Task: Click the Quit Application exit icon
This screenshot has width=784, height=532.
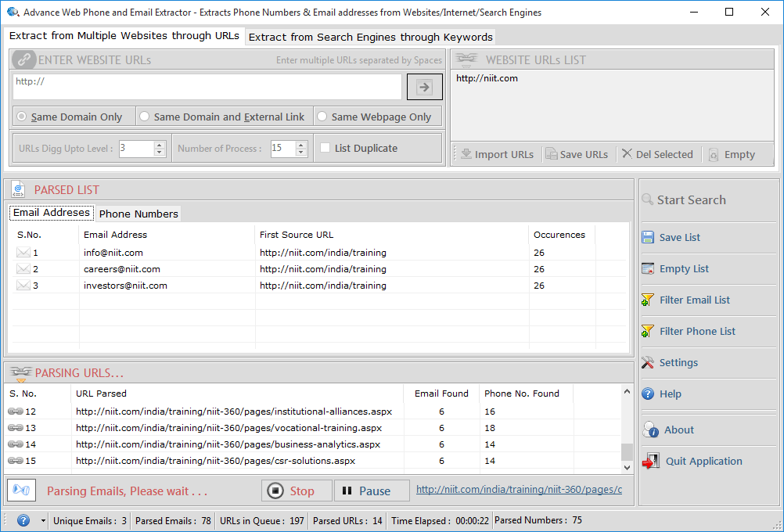Action: (x=650, y=461)
